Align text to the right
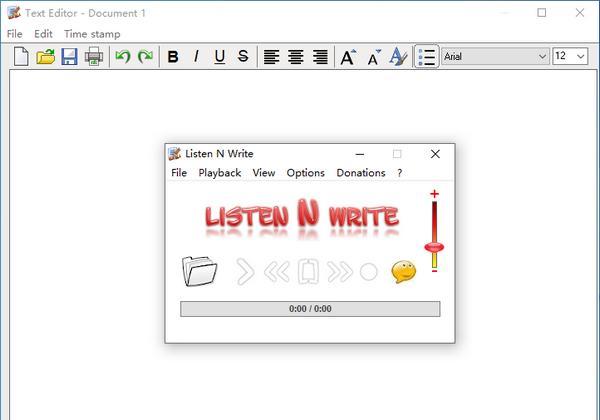The width and height of the screenshot is (600, 420). 320,57
